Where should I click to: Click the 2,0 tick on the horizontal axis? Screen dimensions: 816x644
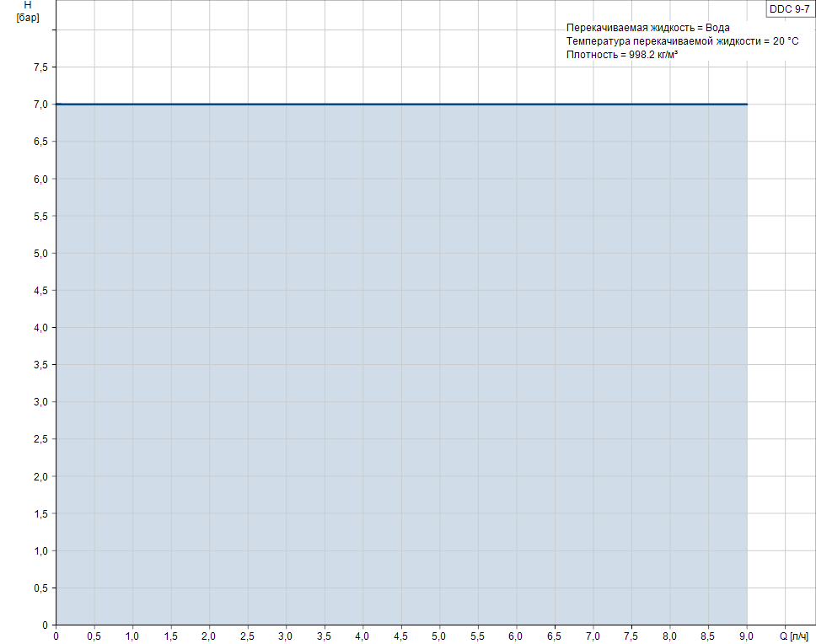click(x=209, y=636)
